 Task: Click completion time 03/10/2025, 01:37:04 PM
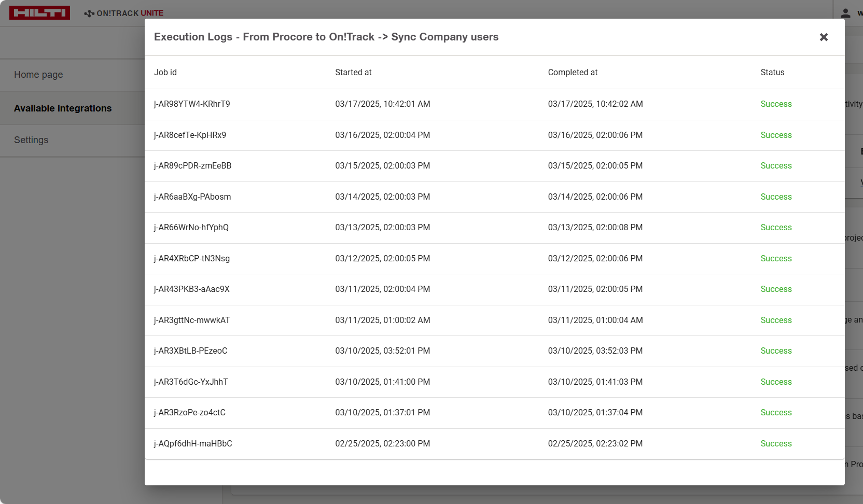click(595, 413)
